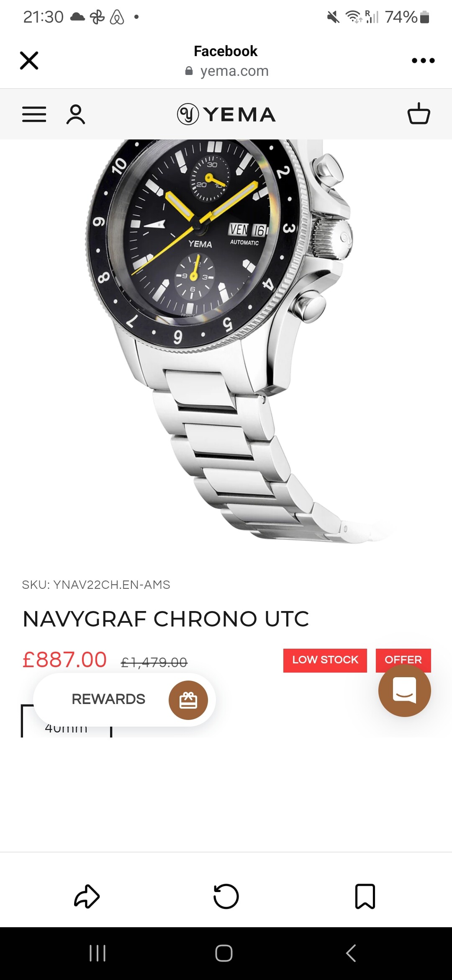Reload the page with refresh icon
Viewport: 452px width, 980px height.
tap(226, 896)
